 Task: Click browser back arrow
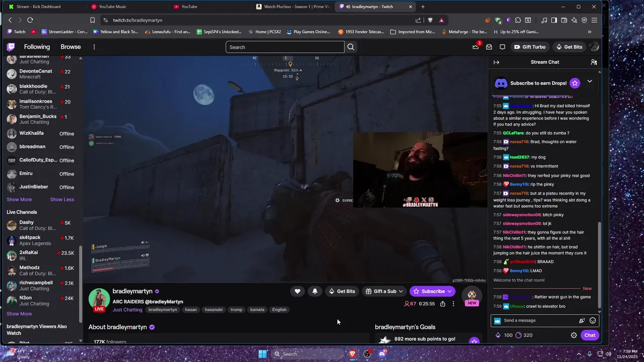(10, 20)
